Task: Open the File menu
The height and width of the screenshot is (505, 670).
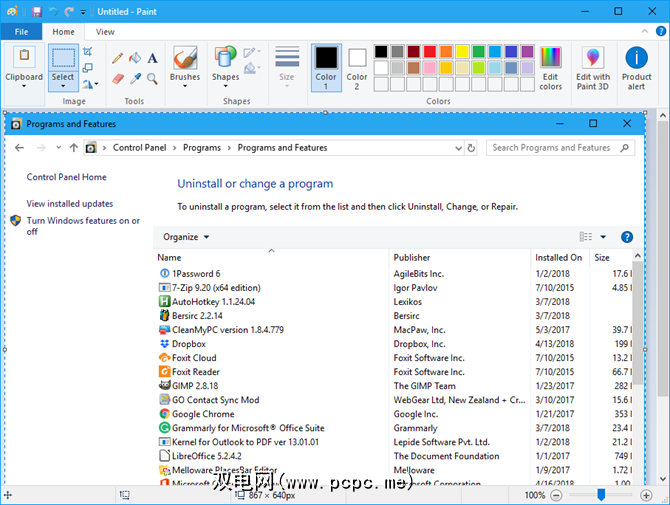Action: pyautogui.click(x=21, y=32)
